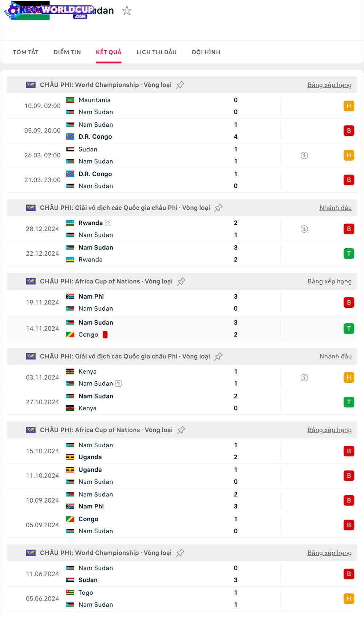Screen dimensions: 364x618
Task: Click the advancement arrow icon next to Rwanda
Action: (108, 223)
